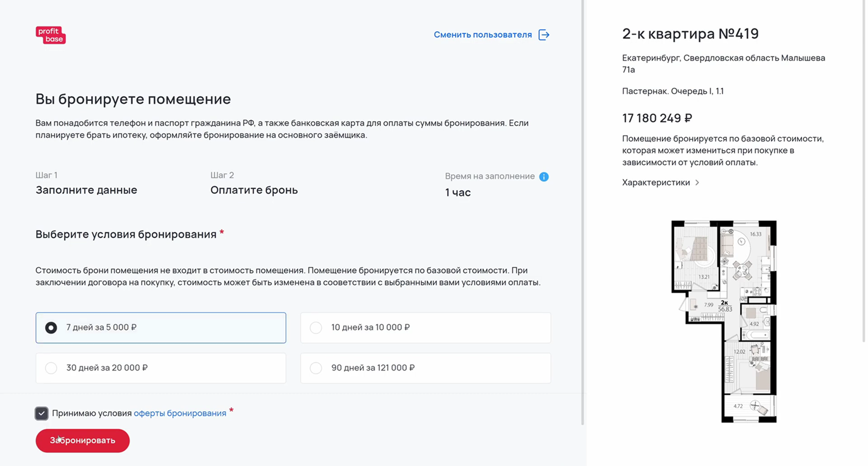Click the 17 180 249 ₽ price
Image resolution: width=868 pixels, height=466 pixels.
pos(657,118)
